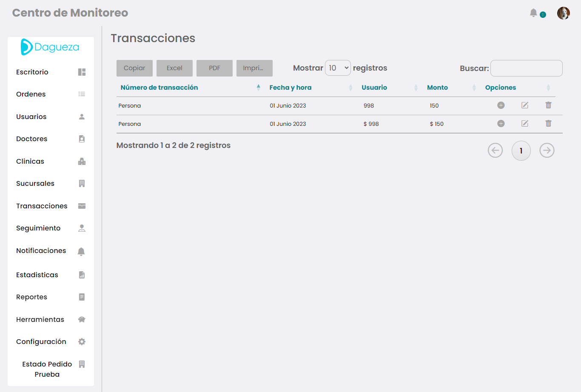Open the Escritorio dashboard icon
581x392 pixels.
pyautogui.click(x=82, y=71)
